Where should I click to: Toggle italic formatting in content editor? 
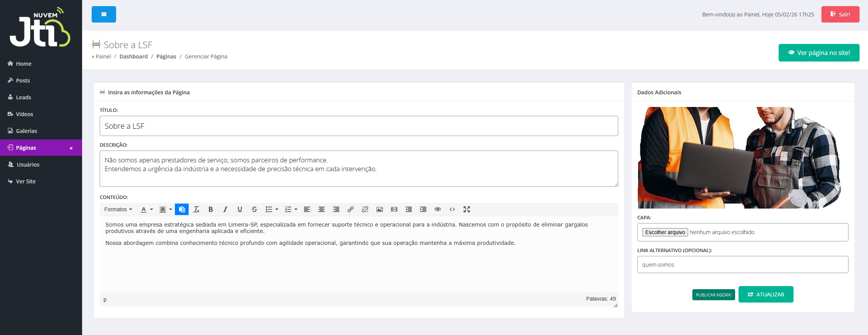pyautogui.click(x=225, y=209)
